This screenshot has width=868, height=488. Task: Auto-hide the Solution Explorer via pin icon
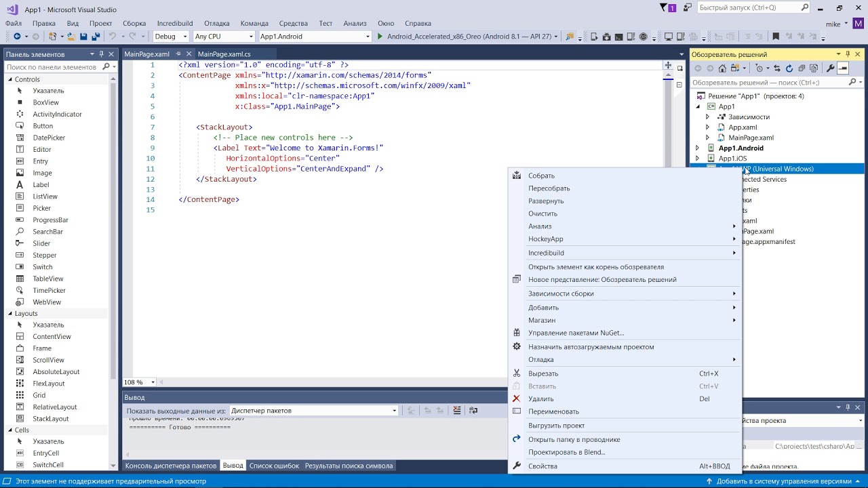tap(848, 54)
